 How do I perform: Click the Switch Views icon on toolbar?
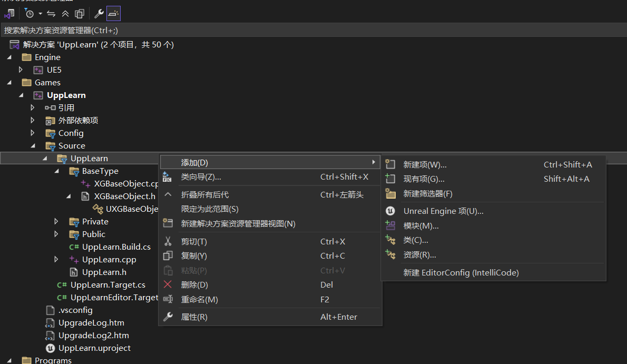coord(8,13)
